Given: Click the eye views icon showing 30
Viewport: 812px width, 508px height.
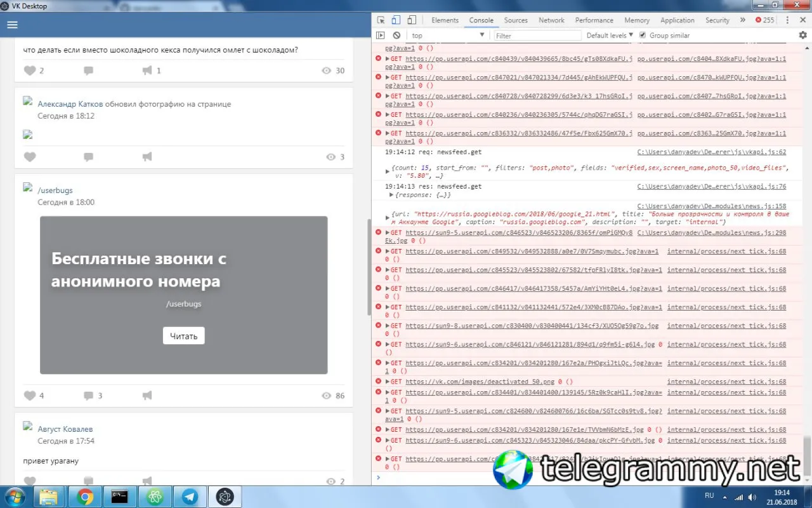Looking at the screenshot, I should tap(327, 70).
